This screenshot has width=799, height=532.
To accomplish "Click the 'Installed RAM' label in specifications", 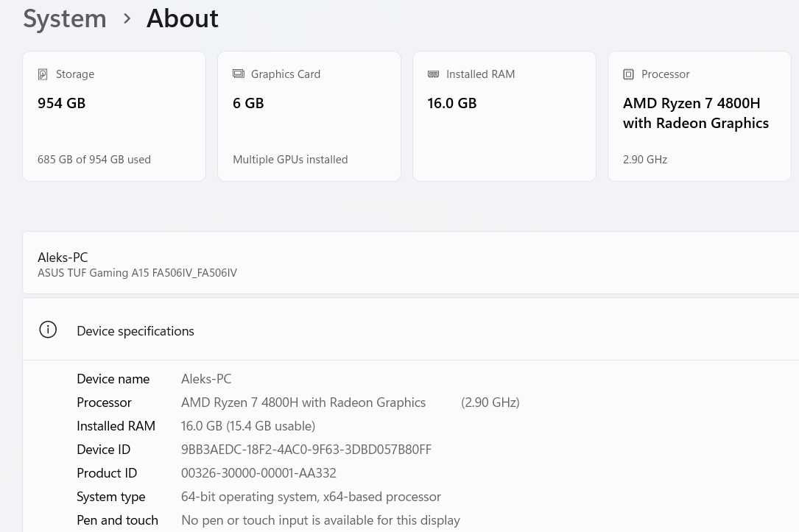I will pyautogui.click(x=116, y=426).
